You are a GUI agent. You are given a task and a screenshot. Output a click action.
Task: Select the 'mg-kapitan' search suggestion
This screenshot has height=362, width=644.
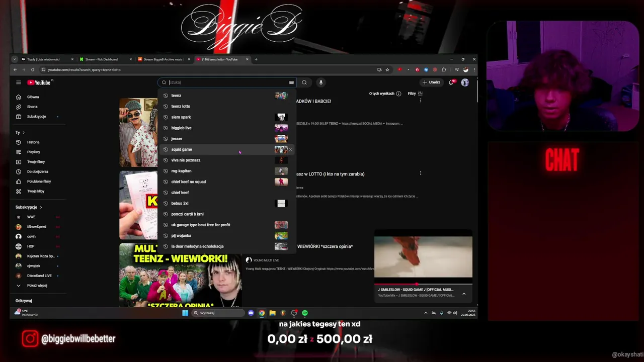pos(226,171)
